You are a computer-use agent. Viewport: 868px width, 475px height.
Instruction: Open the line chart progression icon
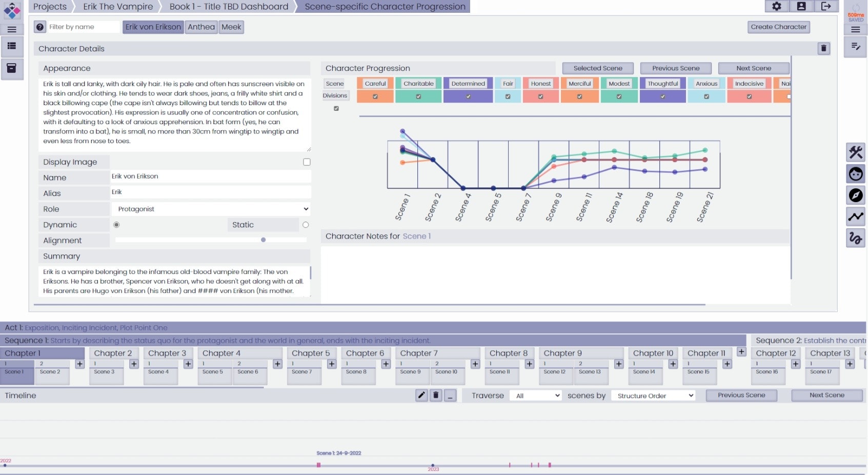click(855, 217)
